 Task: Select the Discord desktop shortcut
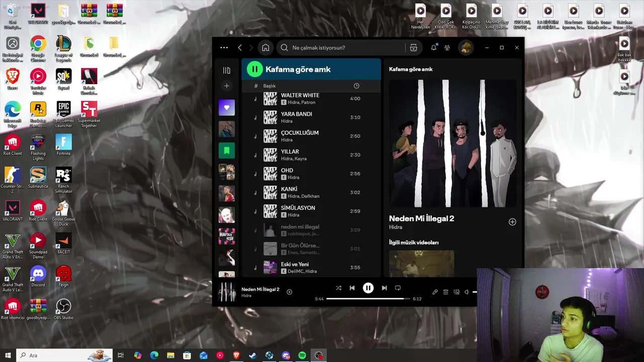click(x=38, y=277)
